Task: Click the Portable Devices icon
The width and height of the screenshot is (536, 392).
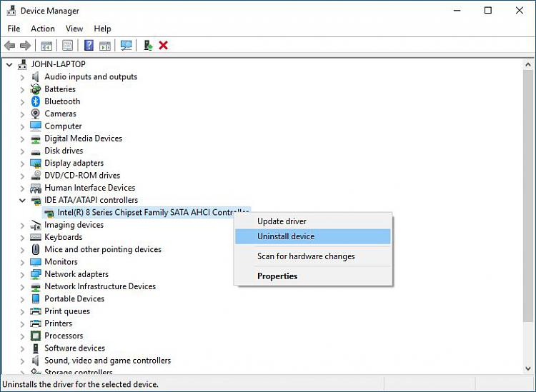Action: pos(36,298)
